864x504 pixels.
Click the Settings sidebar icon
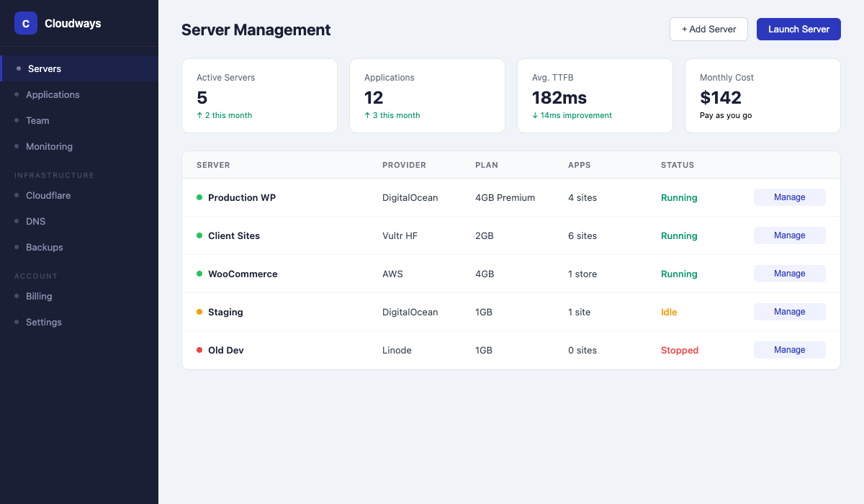[x=19, y=322]
